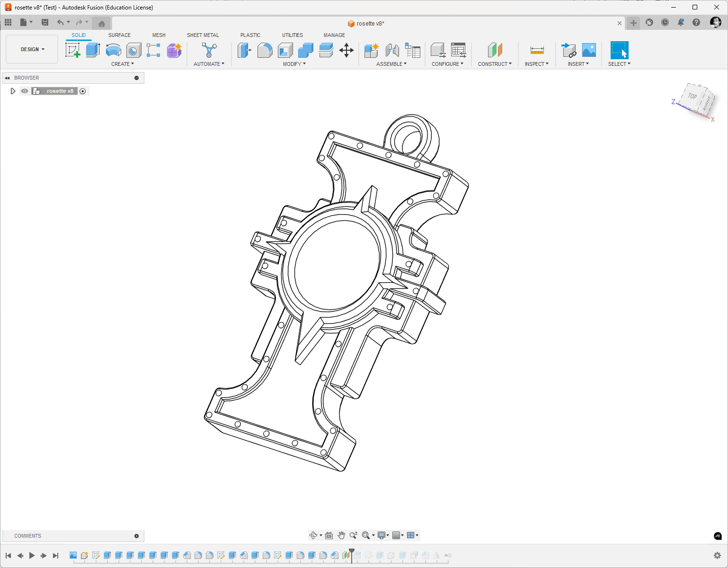
Task: Activate the Select tool icon
Action: pos(619,50)
